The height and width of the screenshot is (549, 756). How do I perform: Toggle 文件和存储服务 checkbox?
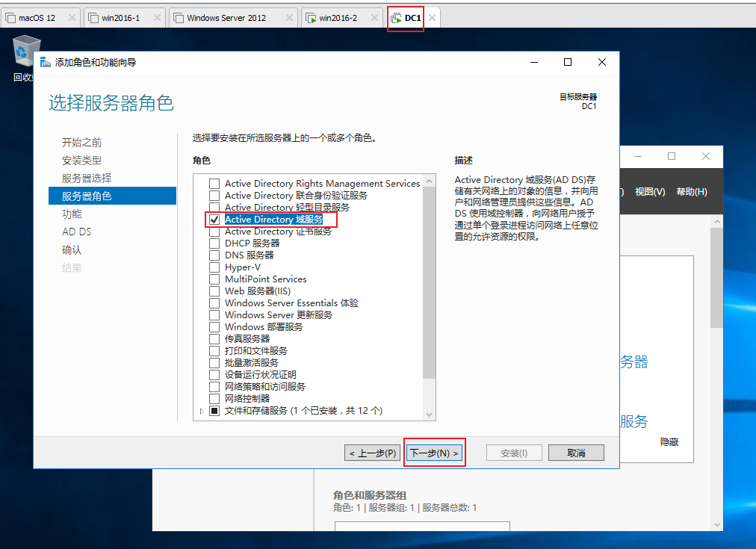tap(214, 411)
